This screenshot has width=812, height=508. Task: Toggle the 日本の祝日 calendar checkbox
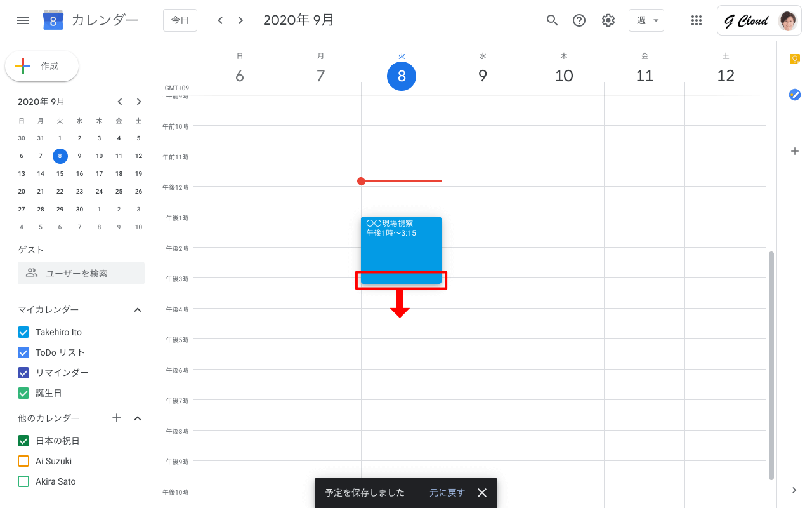point(23,441)
